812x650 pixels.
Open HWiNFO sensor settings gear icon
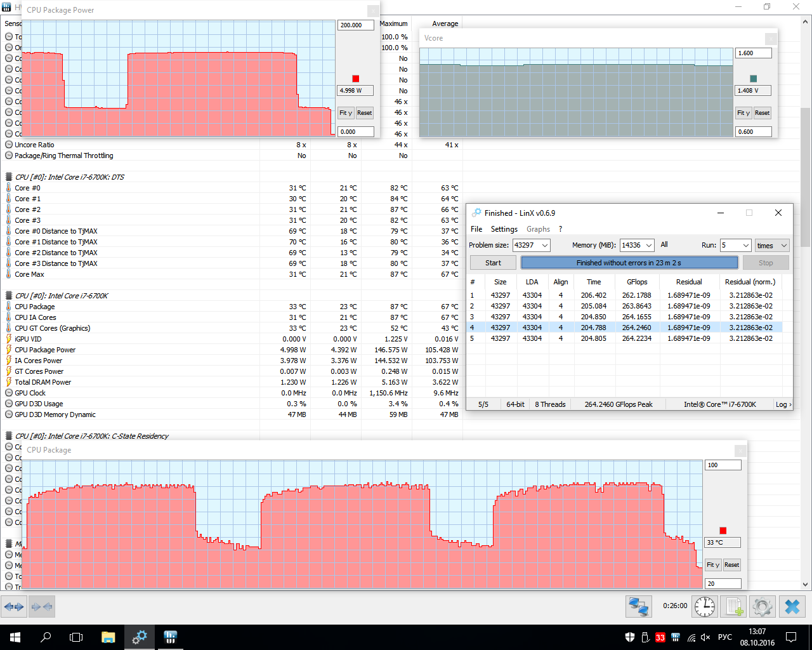coord(762,607)
